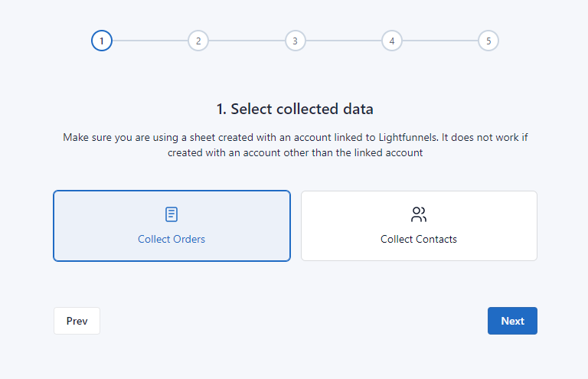This screenshot has width=588, height=379.
Task: Select step 3 in the stepper
Action: tap(295, 41)
